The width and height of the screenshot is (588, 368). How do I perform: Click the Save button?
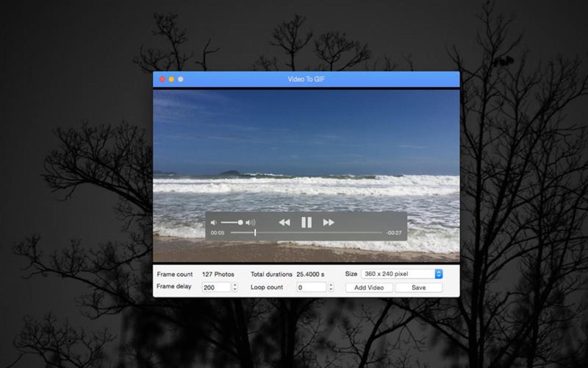point(418,288)
